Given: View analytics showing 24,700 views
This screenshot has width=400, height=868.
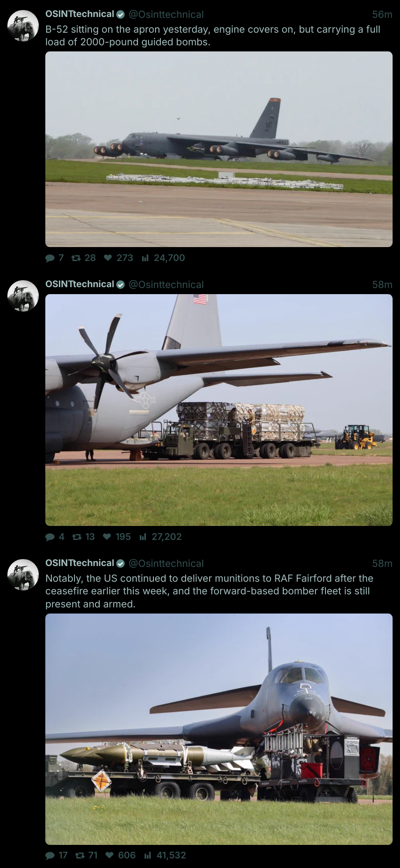Looking at the screenshot, I should tap(163, 258).
